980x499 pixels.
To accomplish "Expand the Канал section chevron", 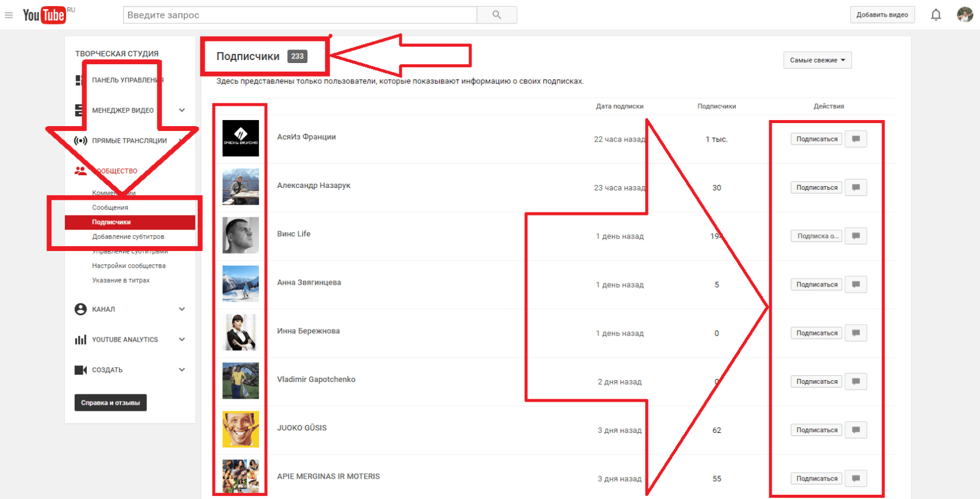I will click(182, 309).
